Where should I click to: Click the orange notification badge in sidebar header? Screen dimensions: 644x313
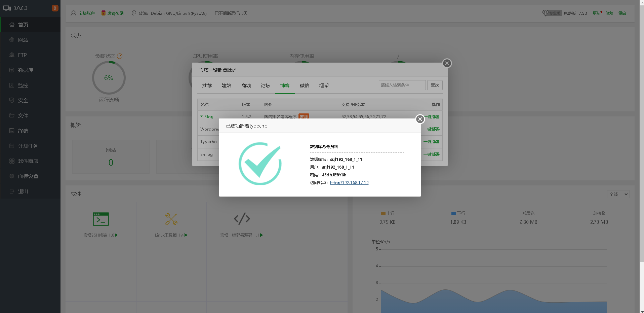pyautogui.click(x=55, y=8)
